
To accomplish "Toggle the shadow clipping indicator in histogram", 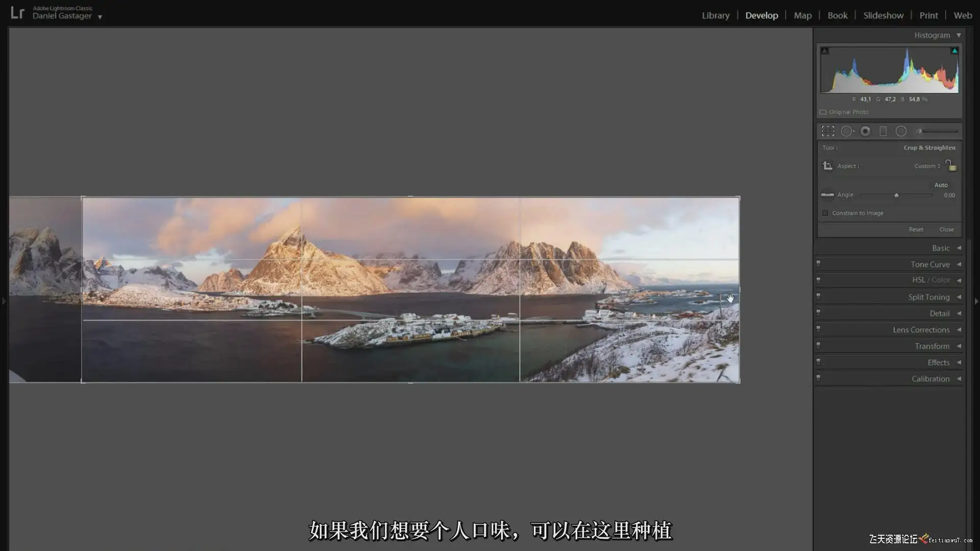I will pos(825,51).
